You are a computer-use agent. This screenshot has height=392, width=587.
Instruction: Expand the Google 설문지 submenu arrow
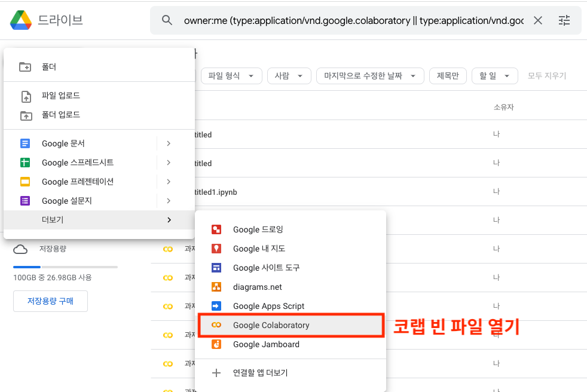[x=169, y=201]
